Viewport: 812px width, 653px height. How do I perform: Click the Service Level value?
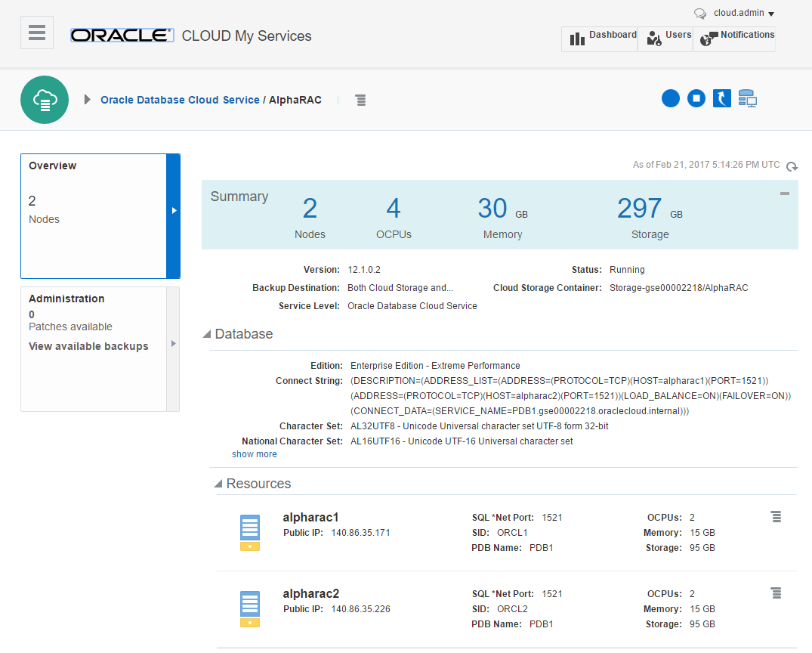[x=412, y=306]
